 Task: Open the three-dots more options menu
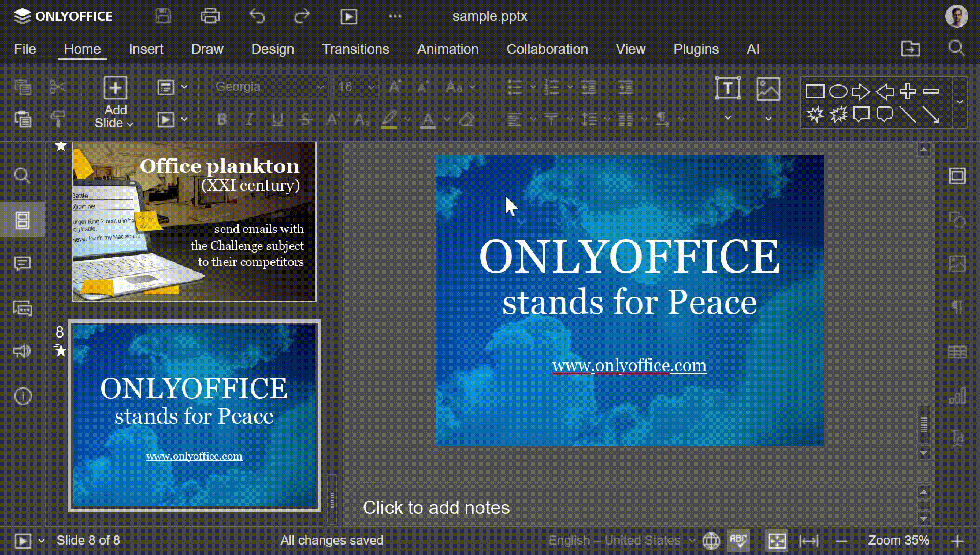coord(395,16)
